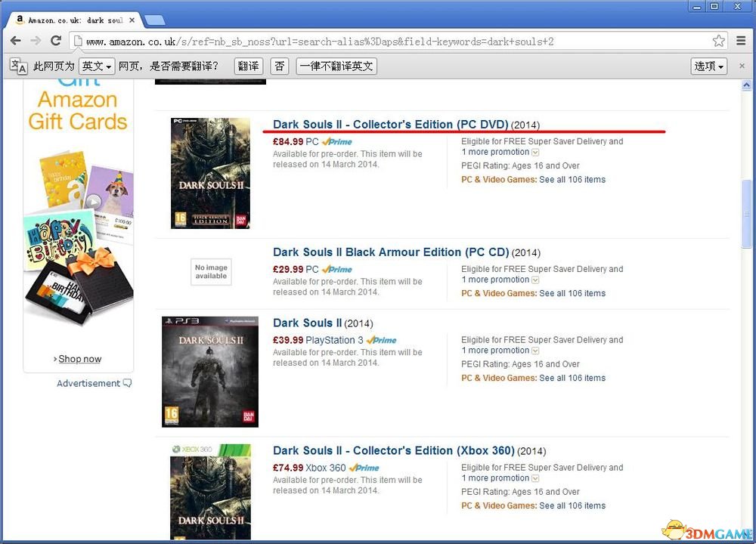Click PC & Video Games link under £84.99 item

point(498,180)
